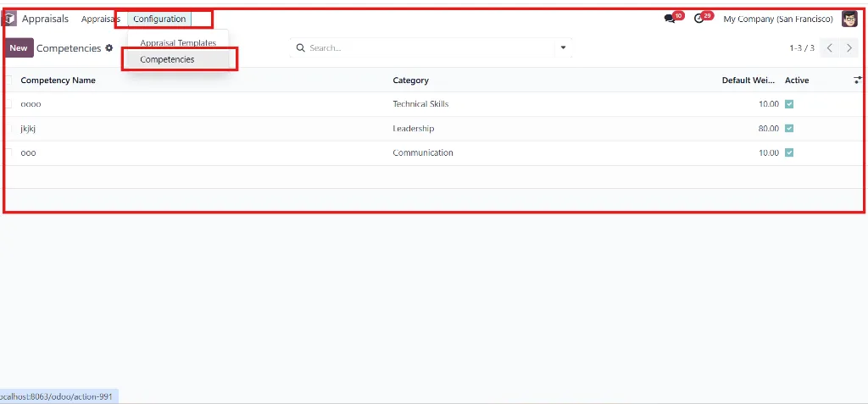Click the Communication category cell

coord(423,152)
